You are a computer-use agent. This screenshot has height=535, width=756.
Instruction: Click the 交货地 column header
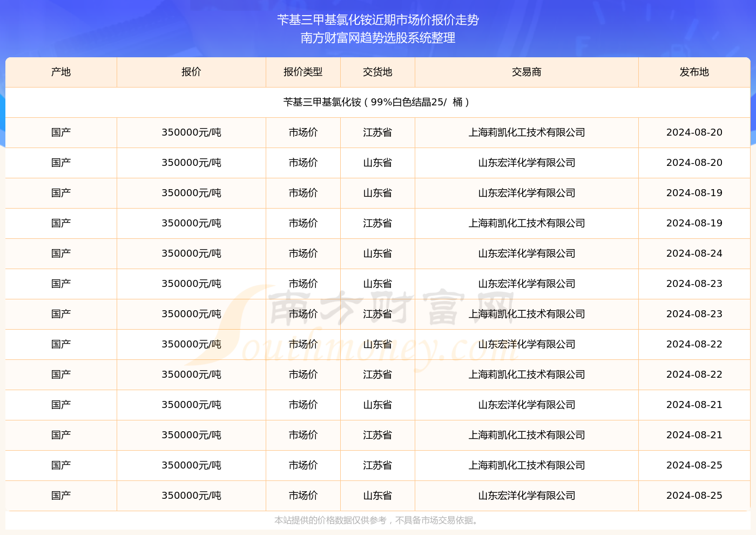point(377,72)
